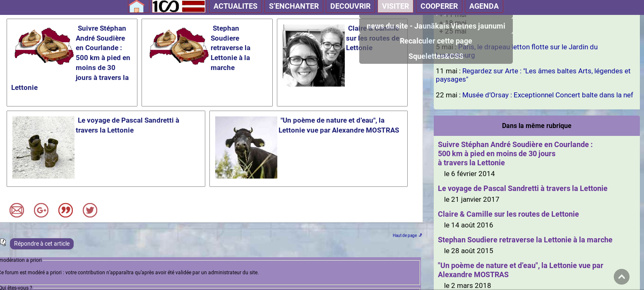The image size is (644, 290).
Task: Click the quotation marks share icon
Action: [65, 210]
